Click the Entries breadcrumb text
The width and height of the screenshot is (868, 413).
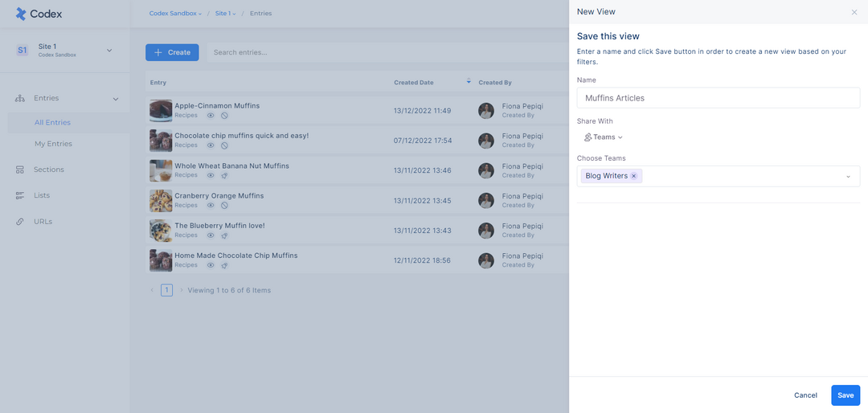tap(260, 14)
